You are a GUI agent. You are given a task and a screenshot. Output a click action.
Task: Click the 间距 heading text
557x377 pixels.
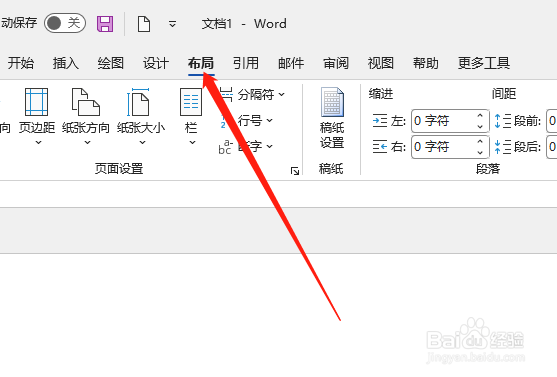point(504,94)
